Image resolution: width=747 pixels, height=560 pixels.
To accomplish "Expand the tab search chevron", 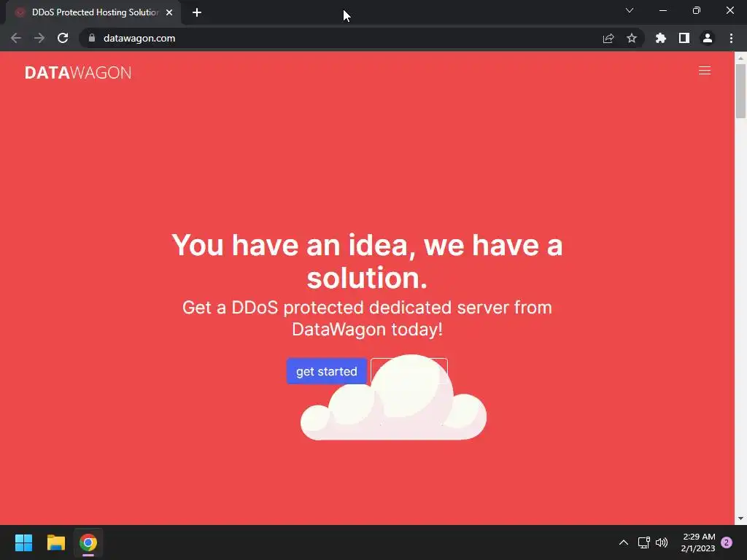I will point(630,10).
